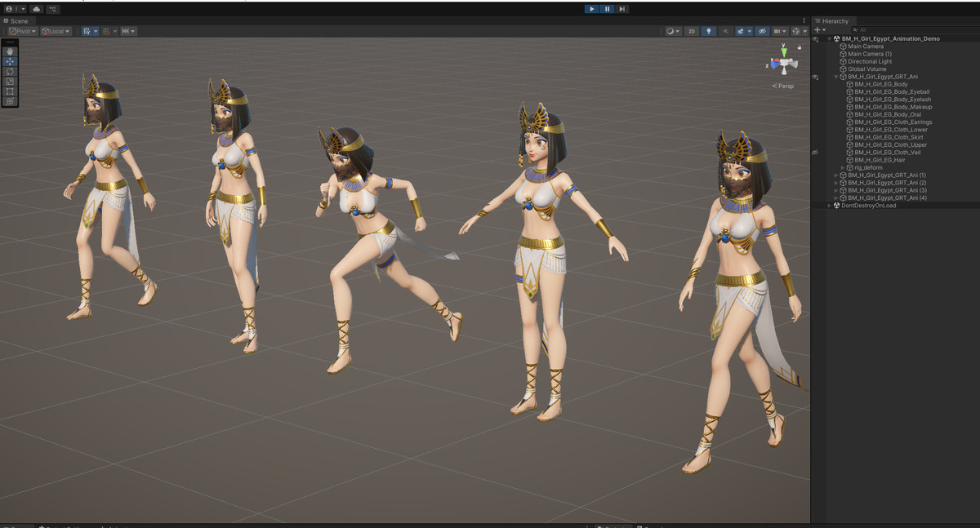
Task: Toggle the scene lighting bulb icon
Action: click(x=709, y=30)
